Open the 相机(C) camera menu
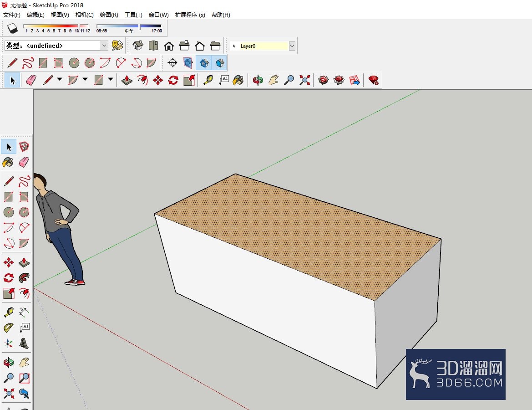The image size is (532, 410). click(85, 15)
